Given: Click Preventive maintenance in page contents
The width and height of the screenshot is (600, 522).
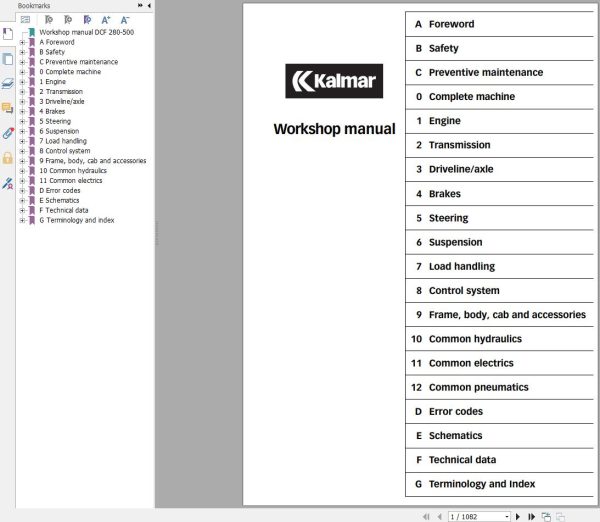Looking at the screenshot, I should tap(486, 72).
